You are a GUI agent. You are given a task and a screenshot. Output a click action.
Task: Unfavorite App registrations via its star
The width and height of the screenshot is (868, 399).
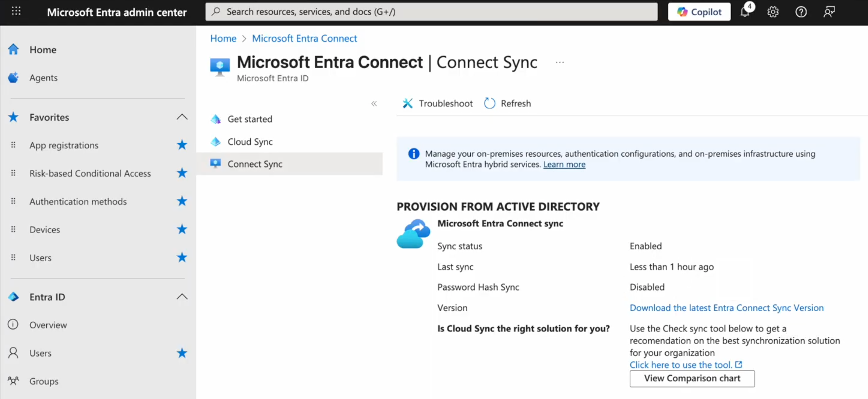pyautogui.click(x=182, y=145)
